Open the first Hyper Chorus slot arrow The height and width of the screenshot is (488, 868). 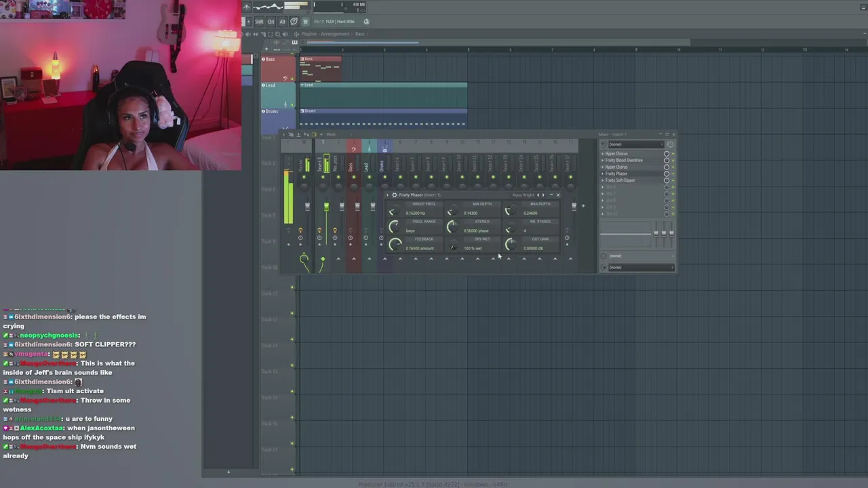[602, 154]
